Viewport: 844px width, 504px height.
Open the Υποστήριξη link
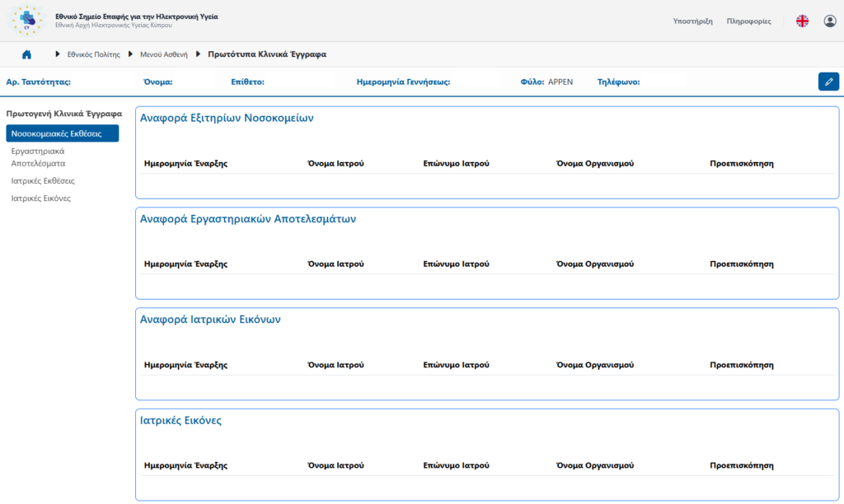click(x=692, y=21)
